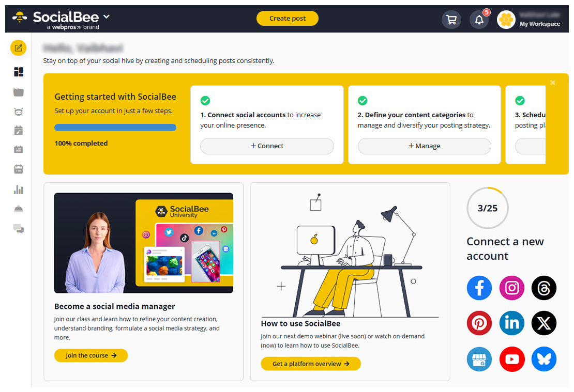The width and height of the screenshot is (574, 392).
Task: Click the cut-off step 3 button
Action: click(530, 146)
